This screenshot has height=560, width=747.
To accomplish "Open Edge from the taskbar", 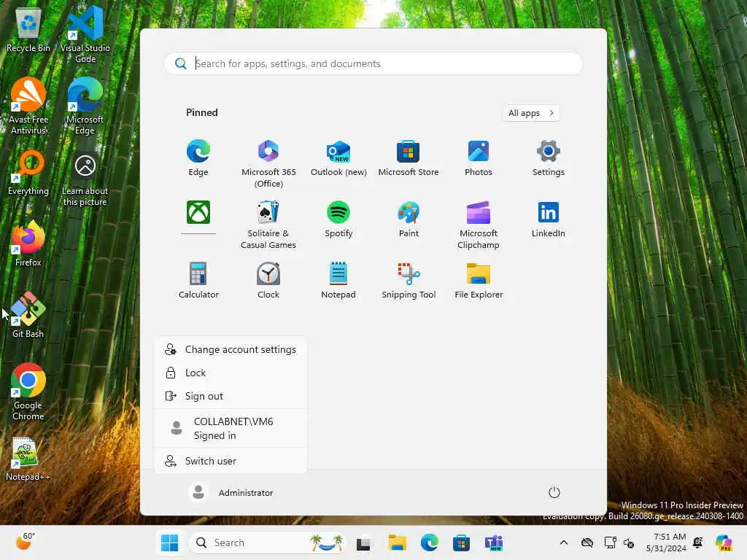I will (x=429, y=542).
